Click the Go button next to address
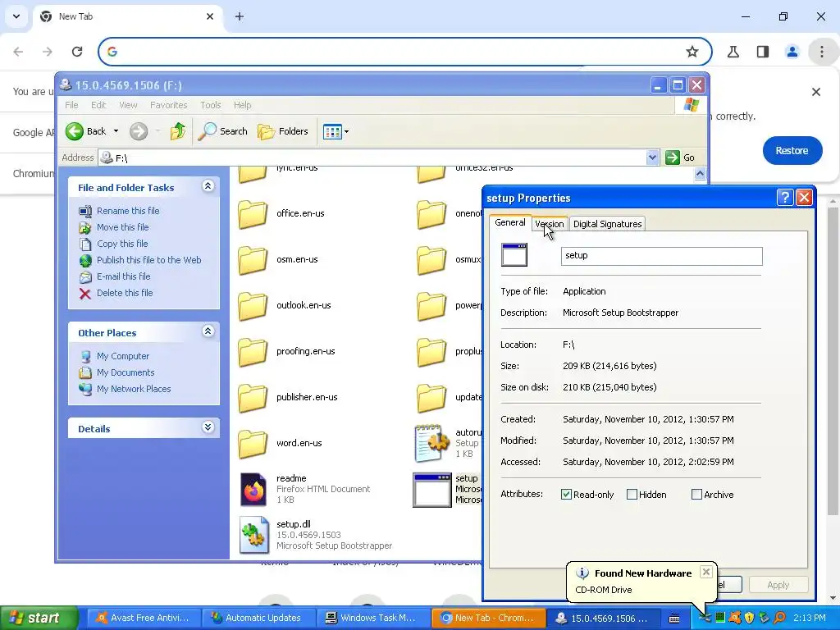The image size is (840, 630). point(680,157)
